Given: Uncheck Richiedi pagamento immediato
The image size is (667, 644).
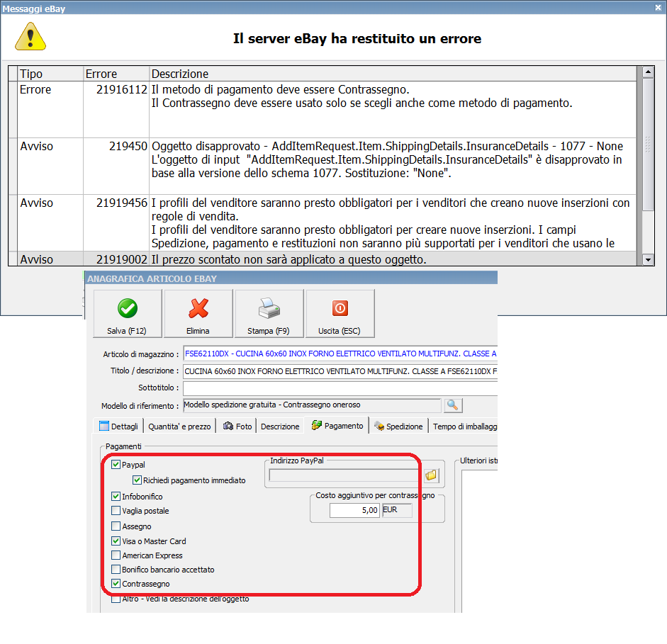Looking at the screenshot, I should pos(137,480).
